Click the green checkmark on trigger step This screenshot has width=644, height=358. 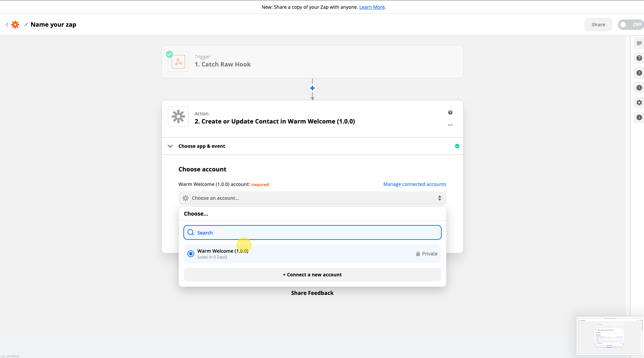point(170,54)
